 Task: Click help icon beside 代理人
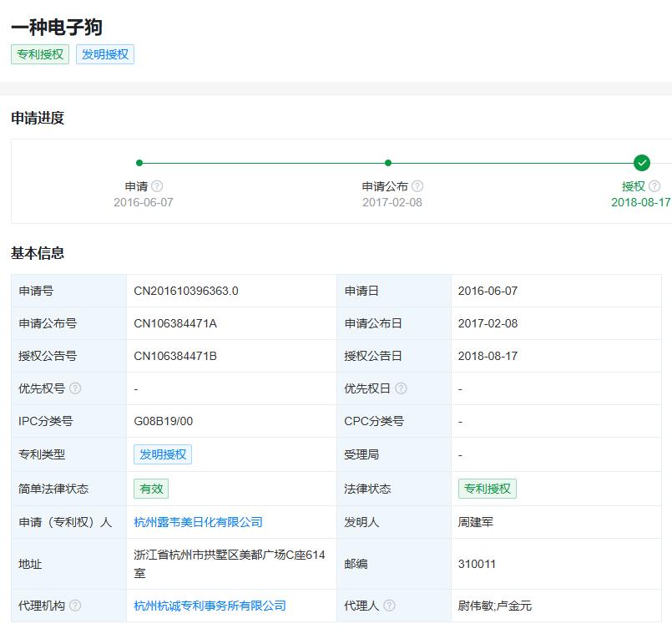389,606
